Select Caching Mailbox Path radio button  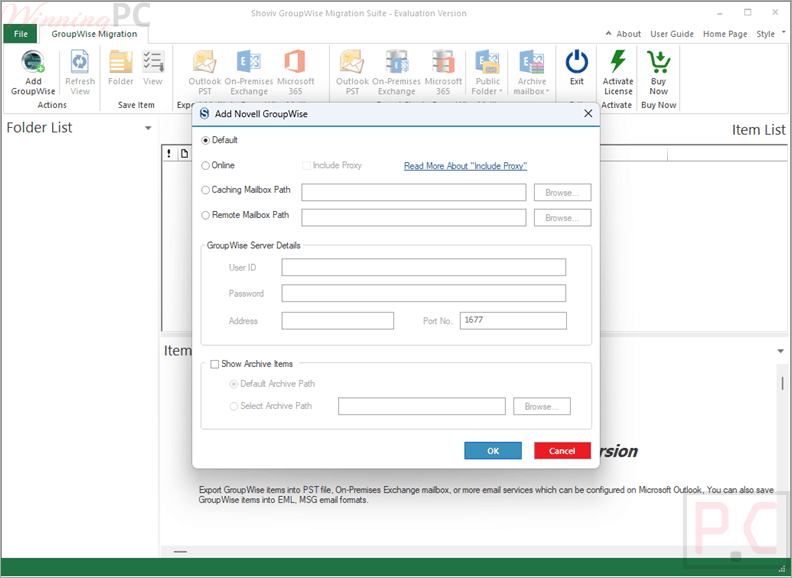click(206, 190)
